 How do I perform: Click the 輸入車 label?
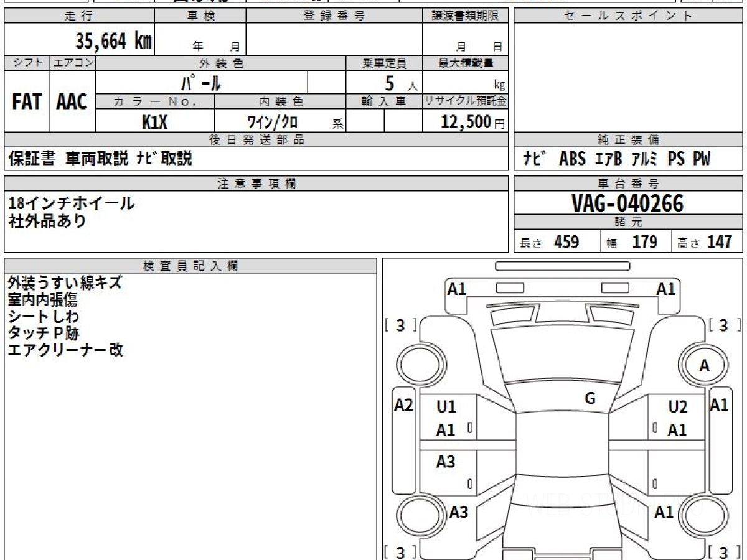(x=385, y=102)
